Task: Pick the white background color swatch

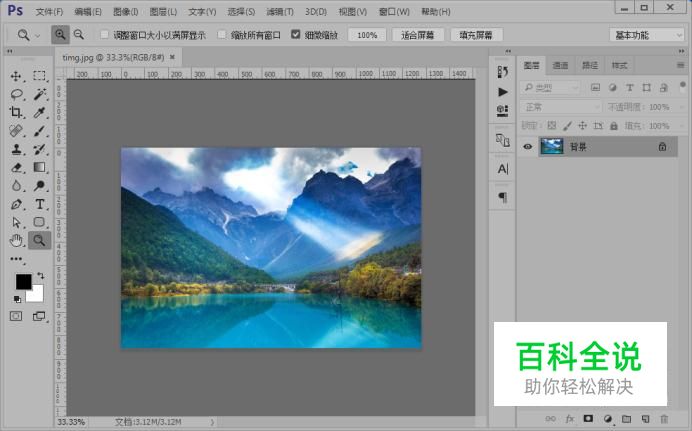Action: [37, 295]
